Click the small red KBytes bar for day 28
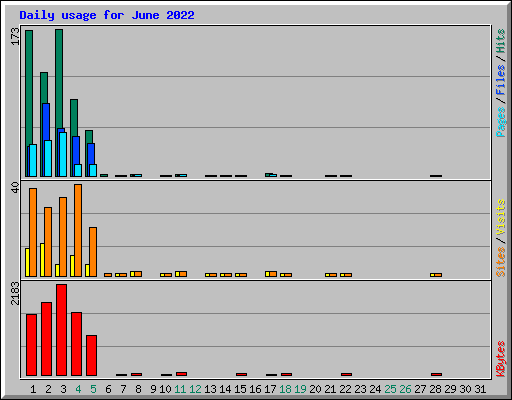This screenshot has width=512, height=400. (436, 374)
